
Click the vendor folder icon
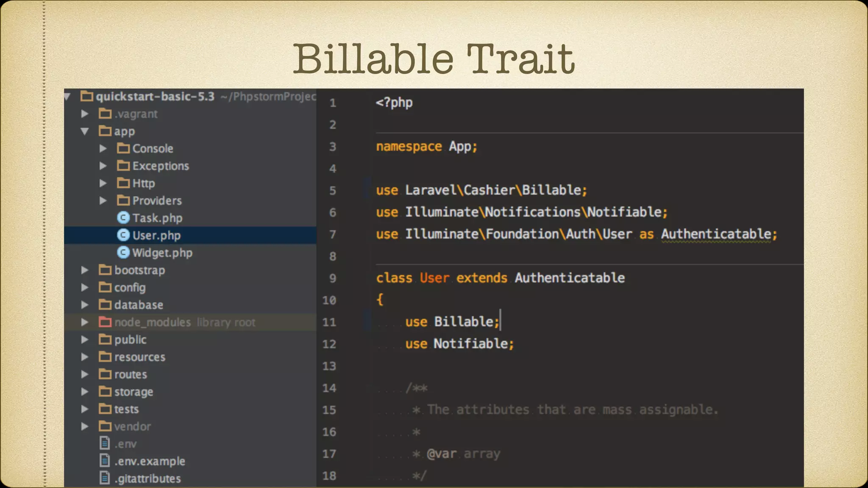[105, 426]
